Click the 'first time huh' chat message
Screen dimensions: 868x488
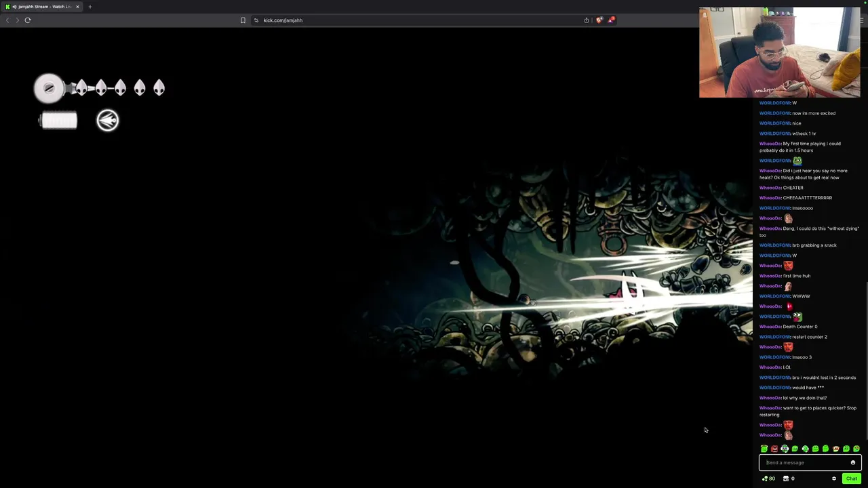pyautogui.click(x=797, y=276)
